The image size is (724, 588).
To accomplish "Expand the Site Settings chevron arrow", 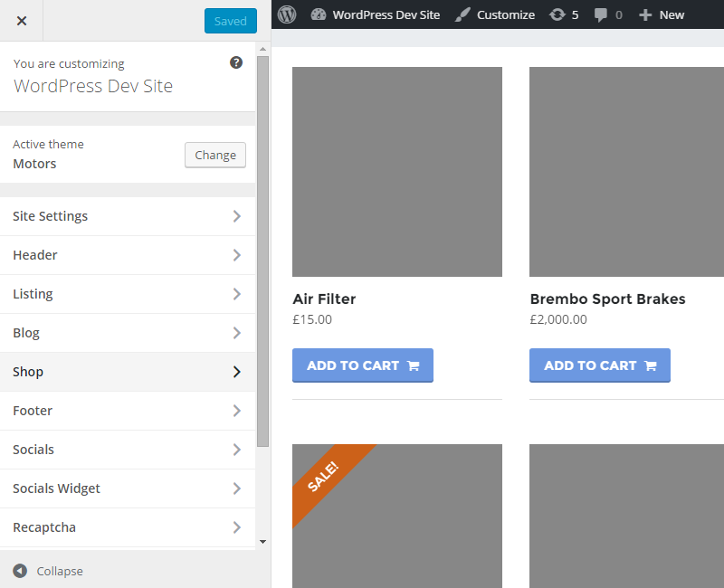I will pos(237,216).
